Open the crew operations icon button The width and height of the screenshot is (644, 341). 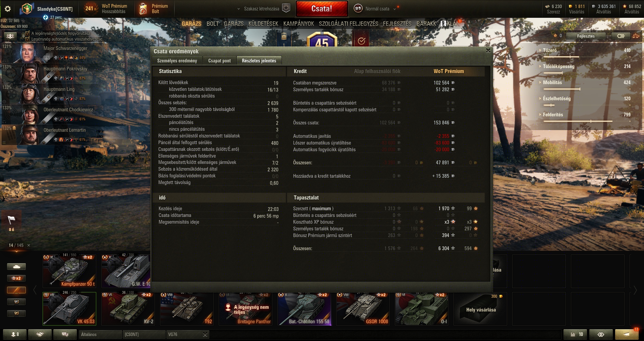10,36
